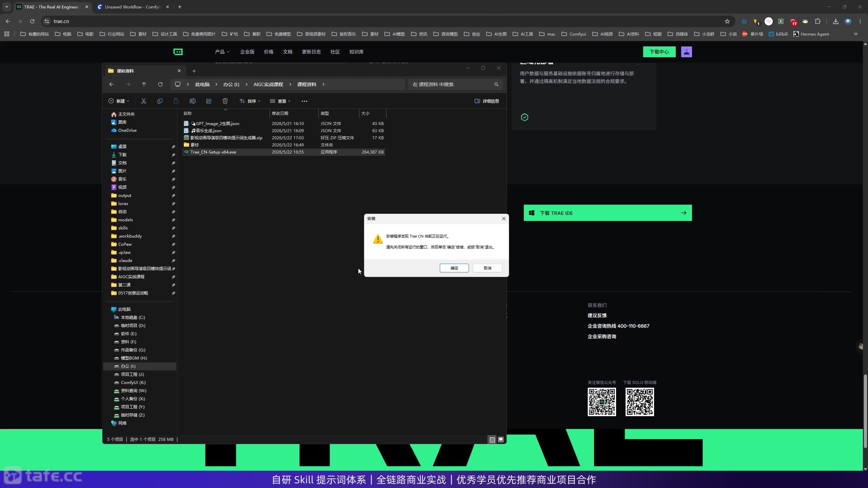Viewport: 868px width, 488px height.
Task: Open the 查看 view dropdown
Action: [280, 101]
